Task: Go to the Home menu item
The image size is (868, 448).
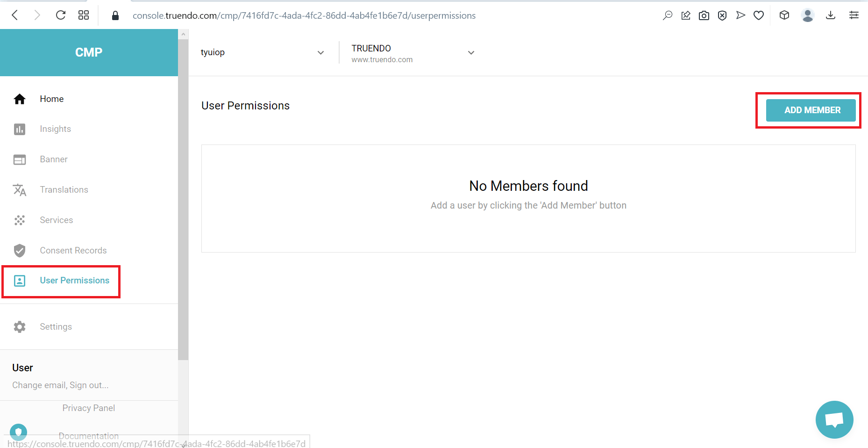Action: tap(52, 99)
